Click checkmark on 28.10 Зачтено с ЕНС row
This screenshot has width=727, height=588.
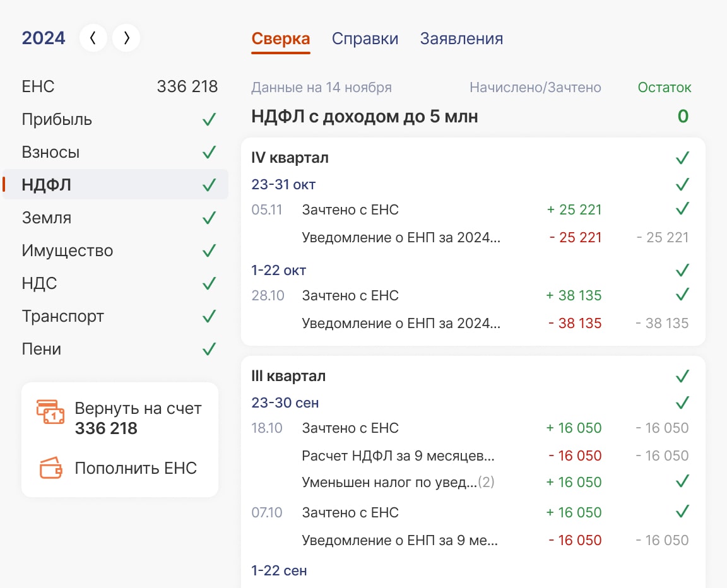coord(682,295)
